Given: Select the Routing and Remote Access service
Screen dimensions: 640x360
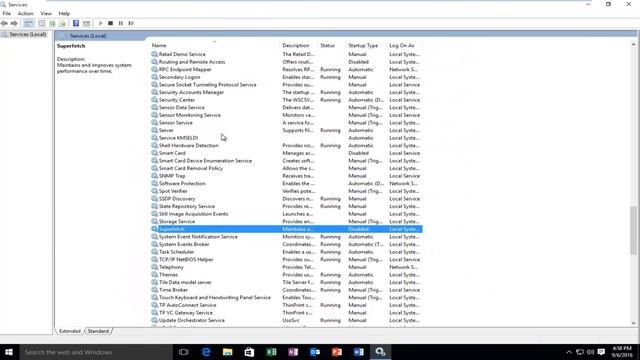Looking at the screenshot, I should click(x=286, y=62).
